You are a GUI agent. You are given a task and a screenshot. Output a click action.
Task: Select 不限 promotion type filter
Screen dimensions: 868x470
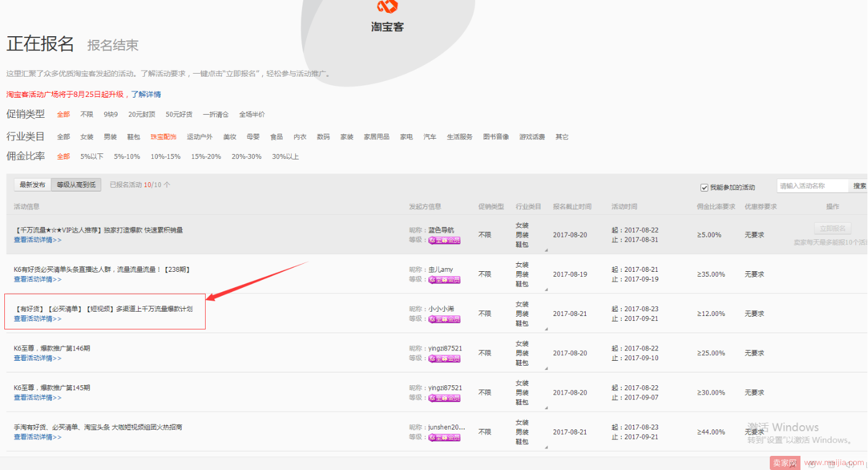tap(87, 114)
